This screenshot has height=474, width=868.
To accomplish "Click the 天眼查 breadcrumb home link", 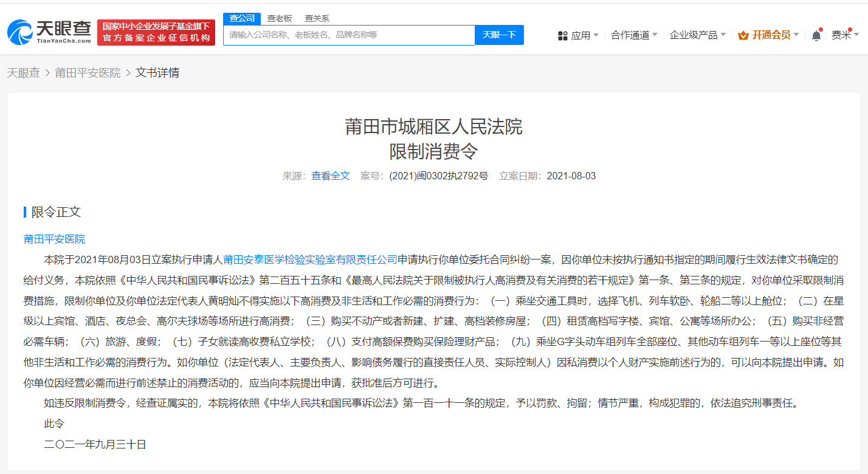I will point(23,72).
